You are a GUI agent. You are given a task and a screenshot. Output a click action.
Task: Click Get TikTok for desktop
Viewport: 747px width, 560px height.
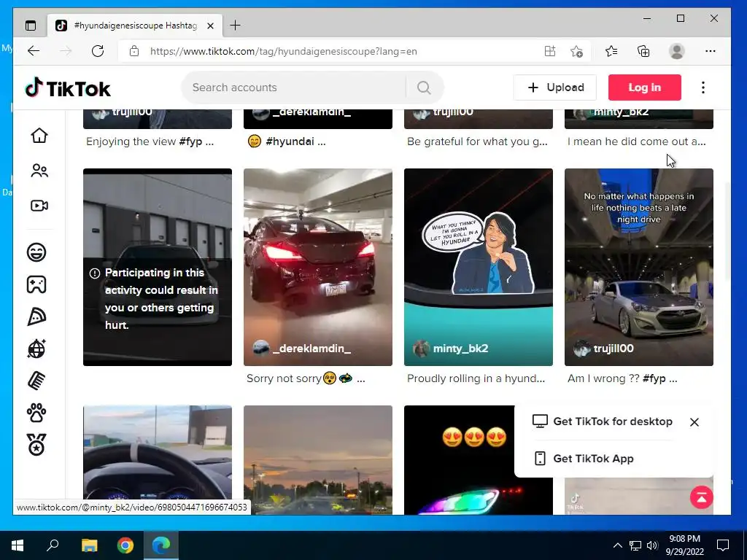pos(603,421)
